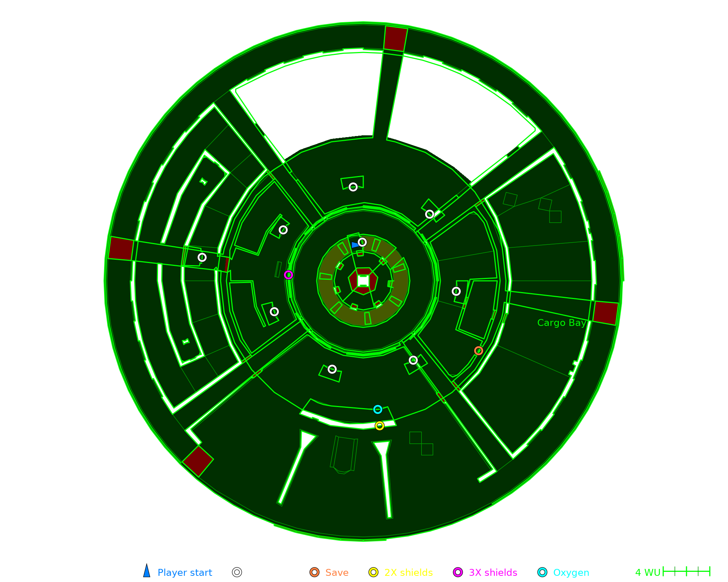Viewport: 728px width, 582px height.
Task: Click the blue player start arrow marker
Action: point(355,245)
